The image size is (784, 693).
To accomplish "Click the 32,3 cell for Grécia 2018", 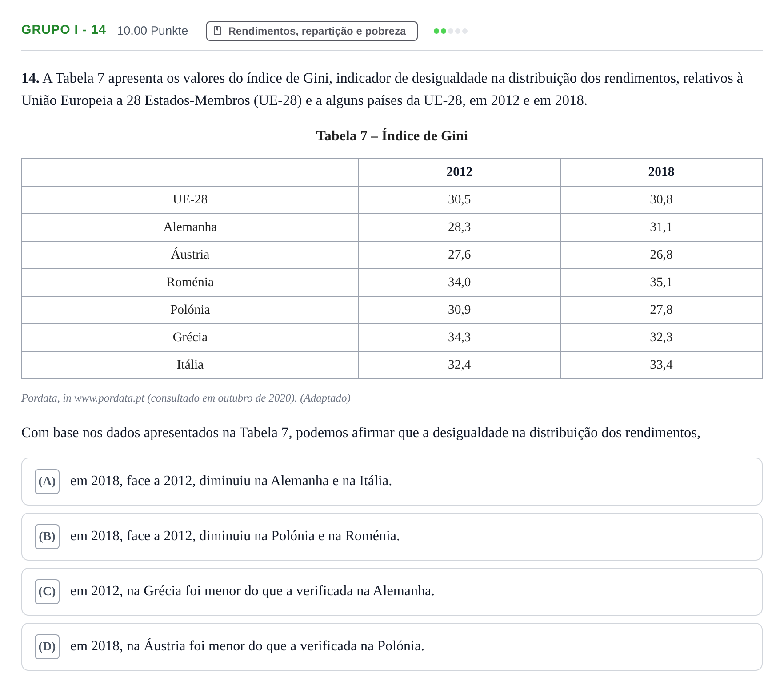I will click(661, 337).
